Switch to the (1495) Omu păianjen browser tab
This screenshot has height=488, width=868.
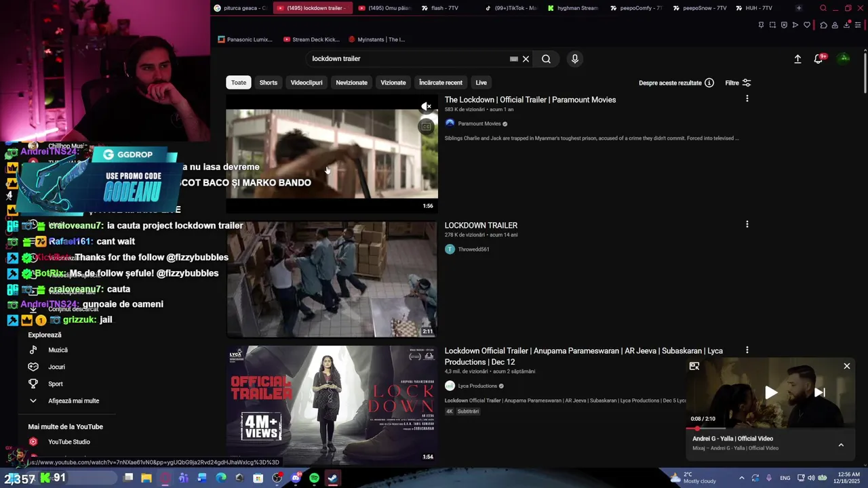pyautogui.click(x=384, y=8)
